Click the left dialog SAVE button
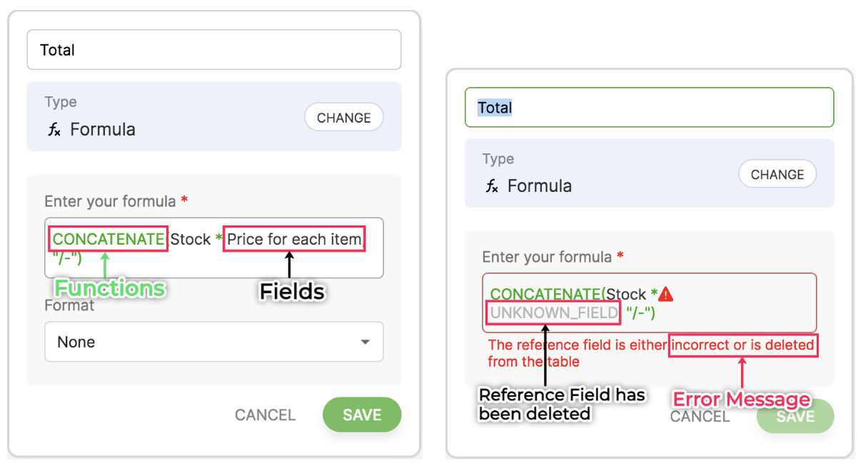 tap(362, 415)
